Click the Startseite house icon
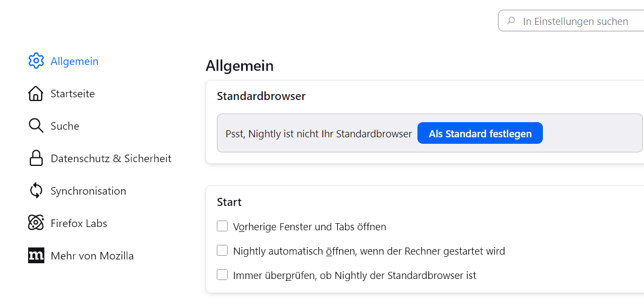 36,94
